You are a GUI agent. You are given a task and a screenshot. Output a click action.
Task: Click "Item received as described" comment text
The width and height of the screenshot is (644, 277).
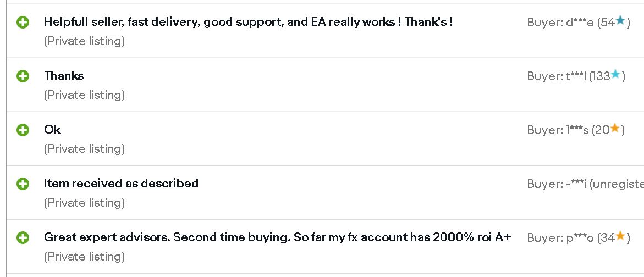(121, 184)
